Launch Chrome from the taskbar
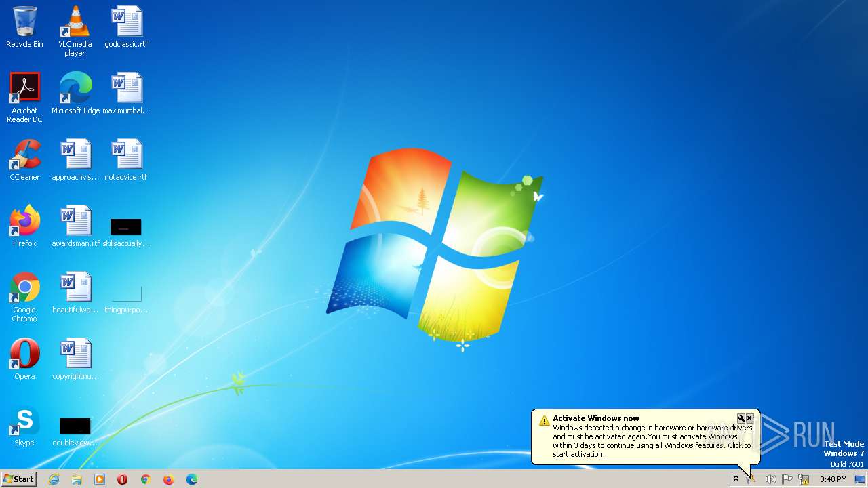The height and width of the screenshot is (488, 868). [145, 479]
